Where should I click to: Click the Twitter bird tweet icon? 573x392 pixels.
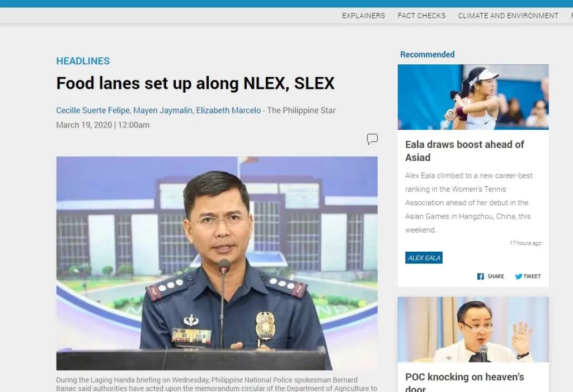(x=518, y=277)
